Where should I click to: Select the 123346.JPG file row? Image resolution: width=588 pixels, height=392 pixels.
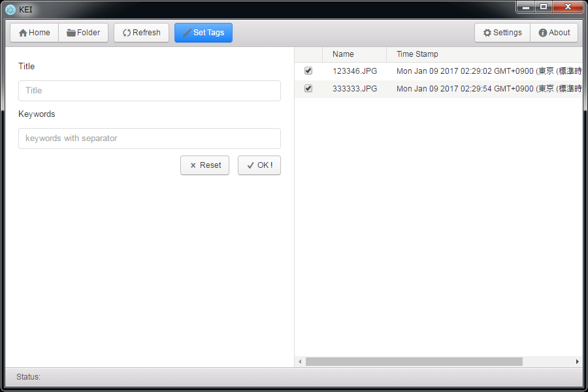355,71
